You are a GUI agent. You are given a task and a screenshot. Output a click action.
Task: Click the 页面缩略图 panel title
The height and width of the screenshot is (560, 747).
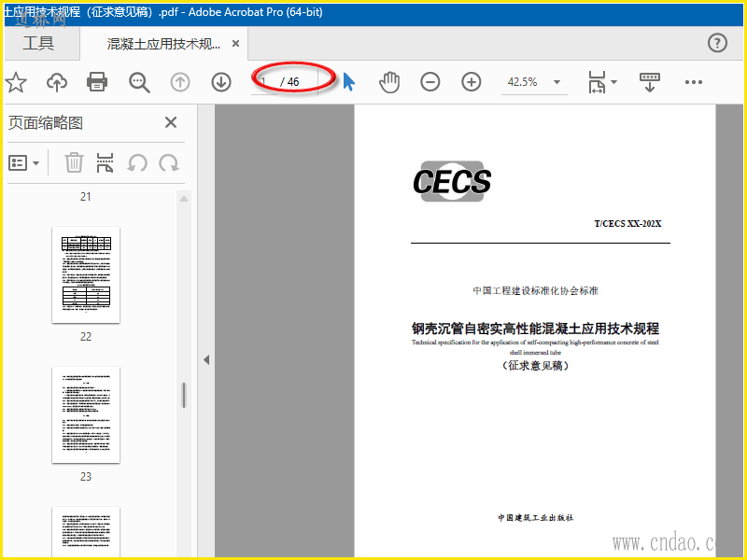click(x=46, y=123)
